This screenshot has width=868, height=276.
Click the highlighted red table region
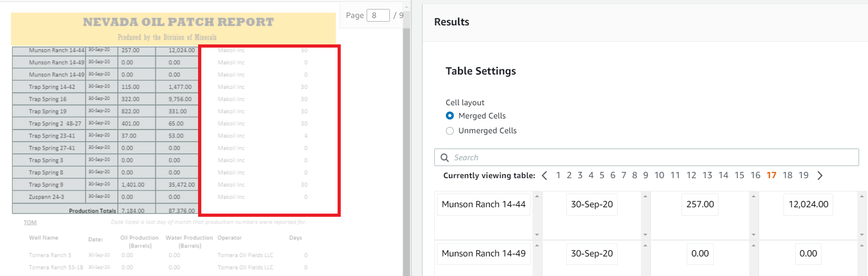point(269,131)
